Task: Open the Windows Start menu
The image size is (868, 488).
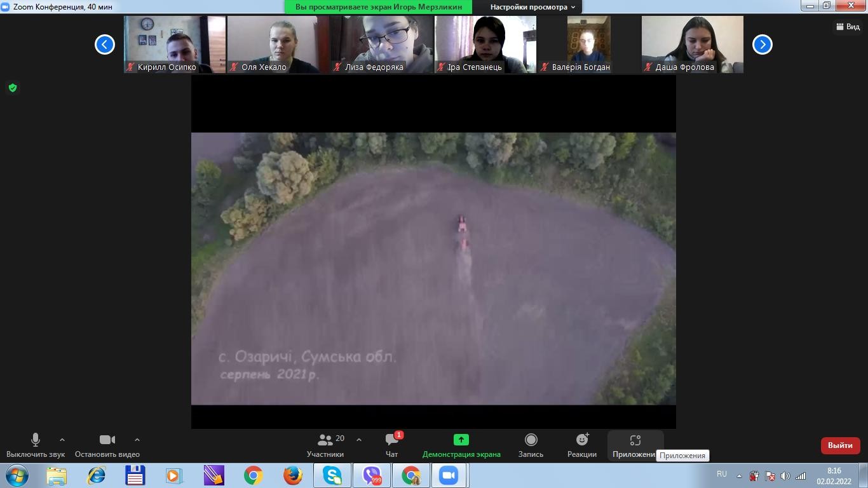Action: coord(17,475)
